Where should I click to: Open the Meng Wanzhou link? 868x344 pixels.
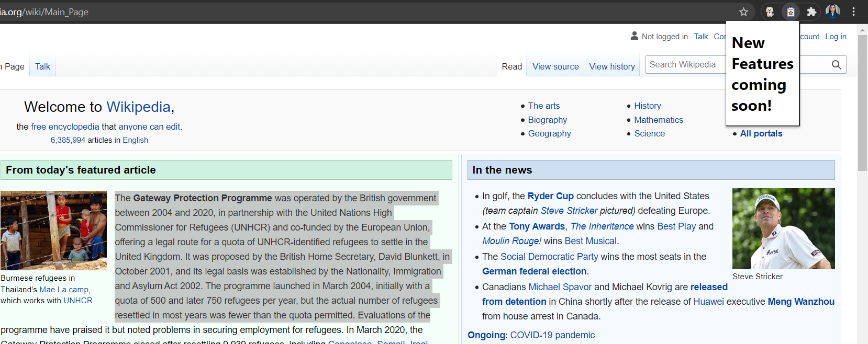tap(801, 302)
